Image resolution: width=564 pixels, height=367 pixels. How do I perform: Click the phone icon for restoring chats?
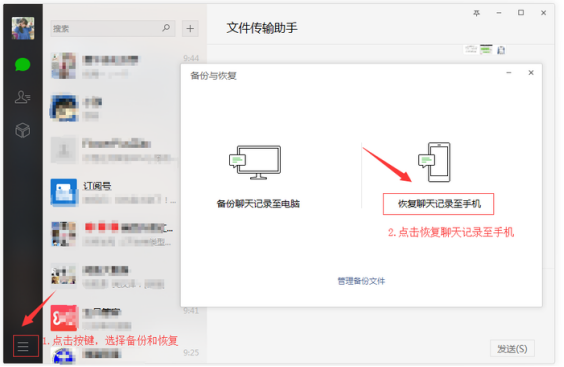click(435, 162)
